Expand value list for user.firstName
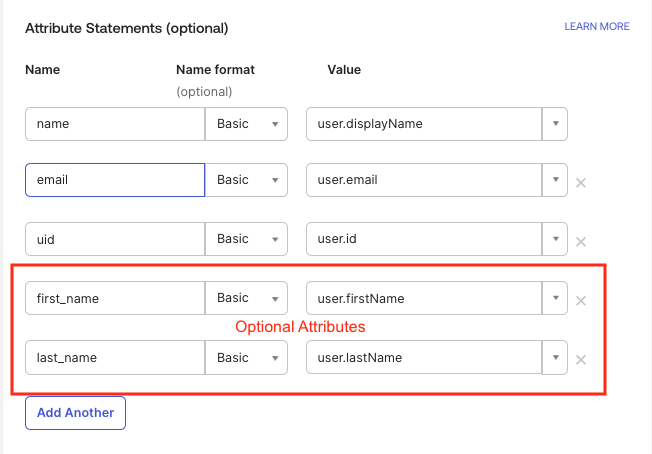 554,299
